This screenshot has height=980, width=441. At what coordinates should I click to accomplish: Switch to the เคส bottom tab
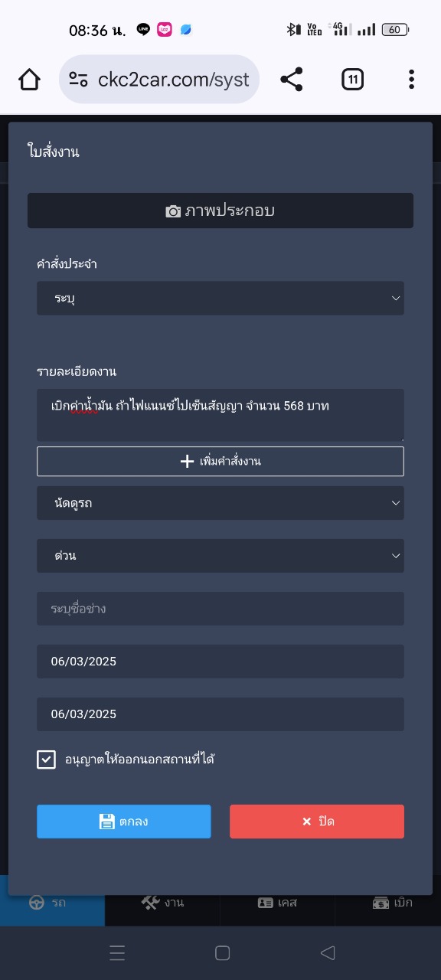277,902
